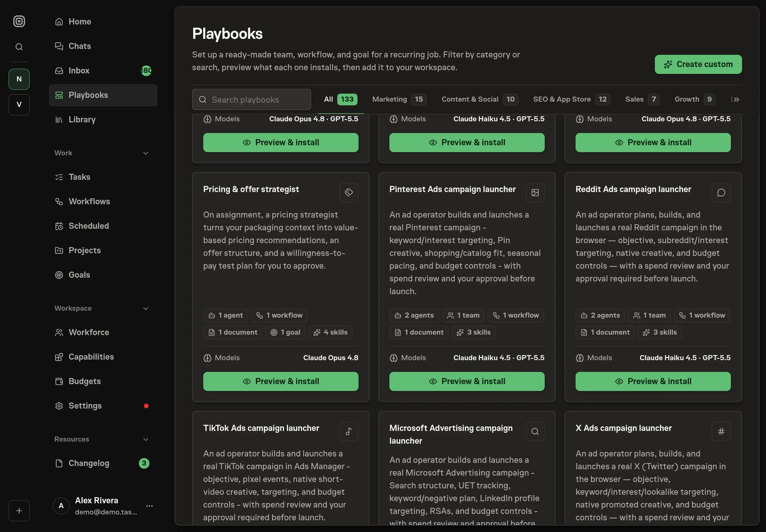Open the Workflows page
766x532 pixels.
(x=103, y=201)
